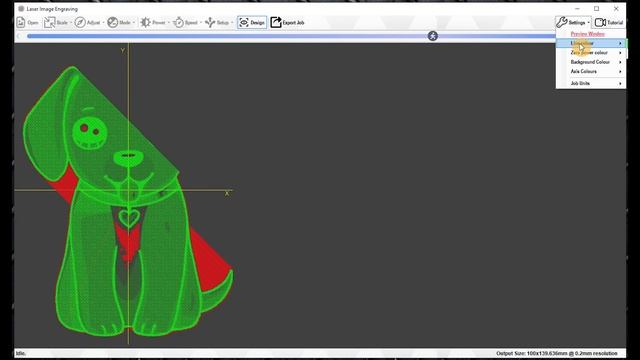Image resolution: width=640 pixels, height=360 pixels.
Task: Open the Zero power colour submenu
Action: coord(591,53)
